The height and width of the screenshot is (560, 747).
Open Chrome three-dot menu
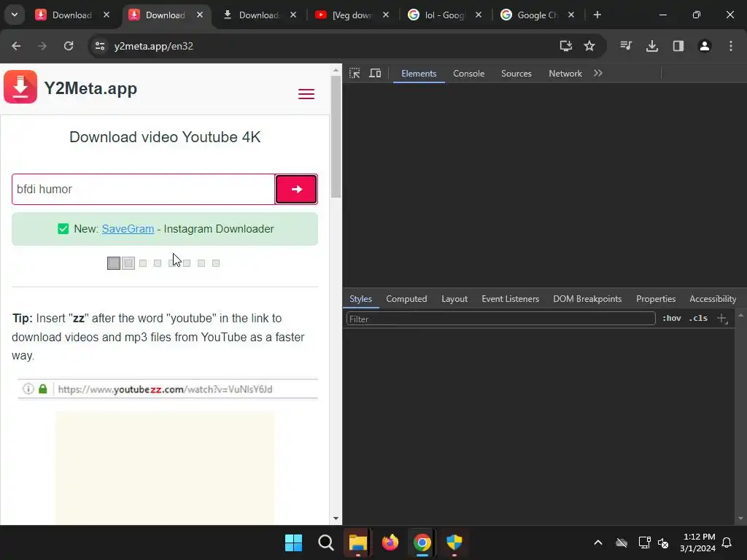click(x=731, y=46)
